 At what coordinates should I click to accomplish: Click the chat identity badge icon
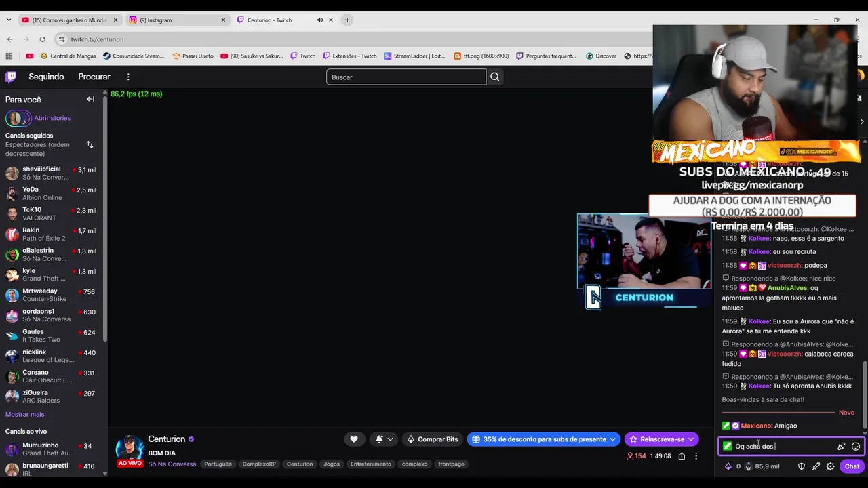pyautogui.click(x=728, y=446)
